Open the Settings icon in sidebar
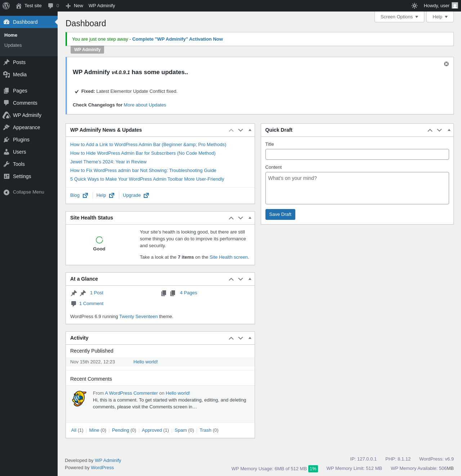 tap(6, 176)
